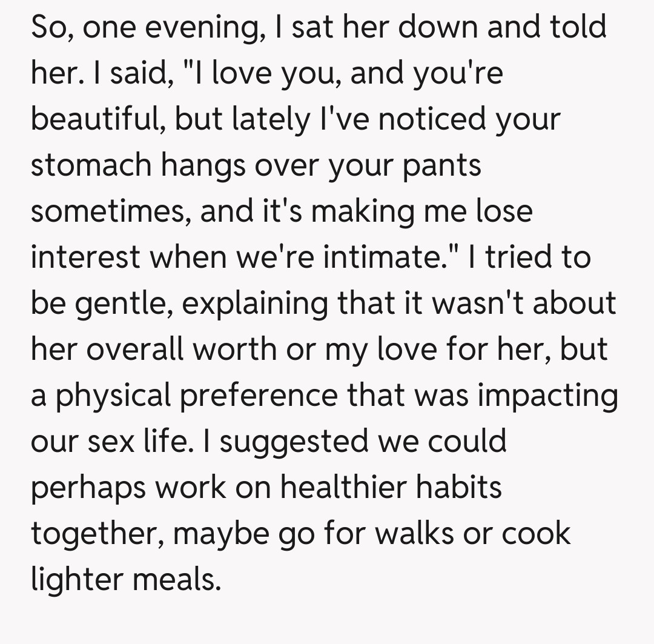Image resolution: width=654 pixels, height=644 pixels.
Task: Click the word "walks"
Action: 425,534
